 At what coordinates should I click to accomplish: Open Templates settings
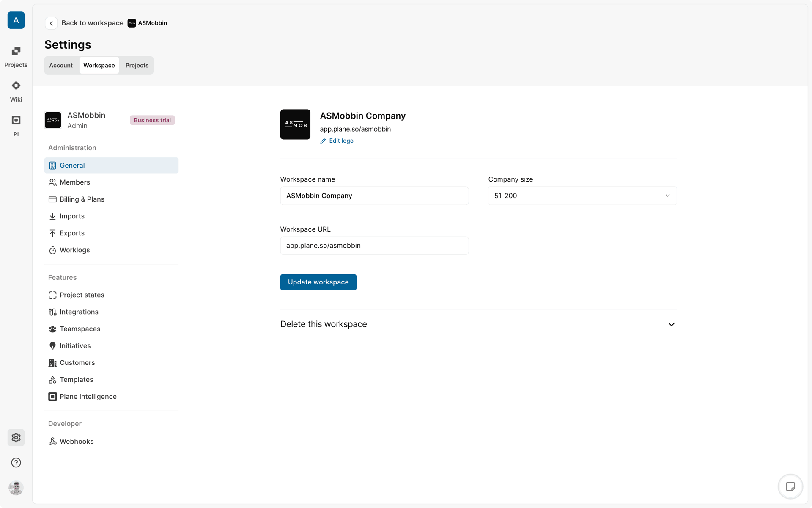click(111, 380)
